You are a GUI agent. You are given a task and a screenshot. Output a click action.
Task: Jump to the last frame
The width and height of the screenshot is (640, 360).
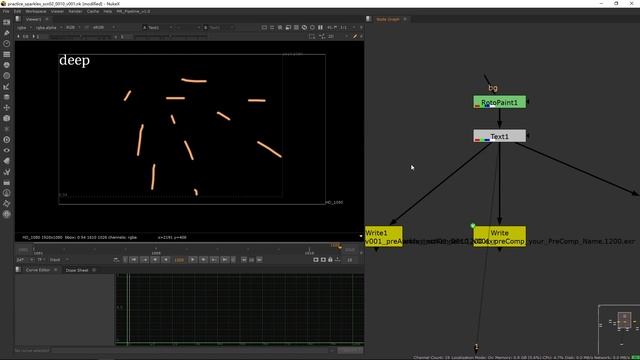point(224,260)
